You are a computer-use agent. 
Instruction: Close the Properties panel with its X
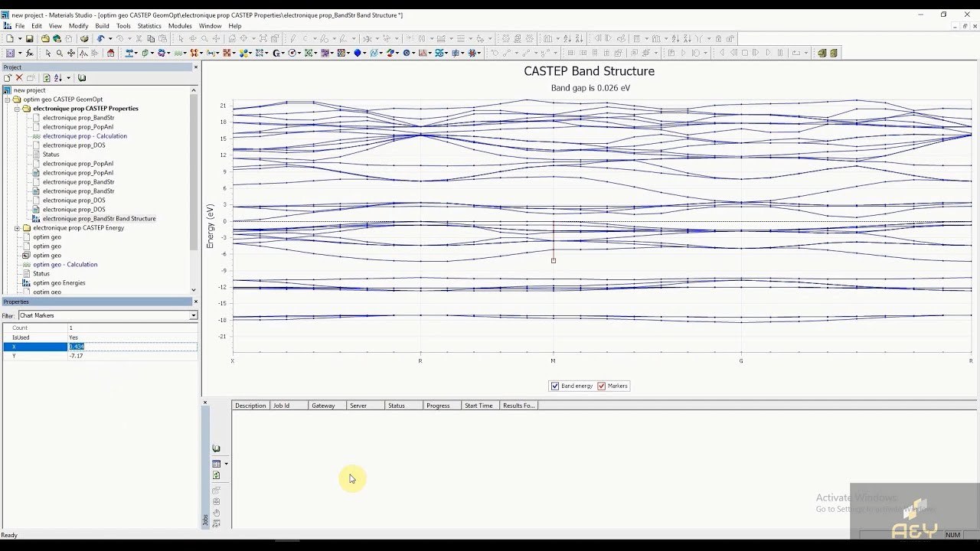tap(195, 302)
